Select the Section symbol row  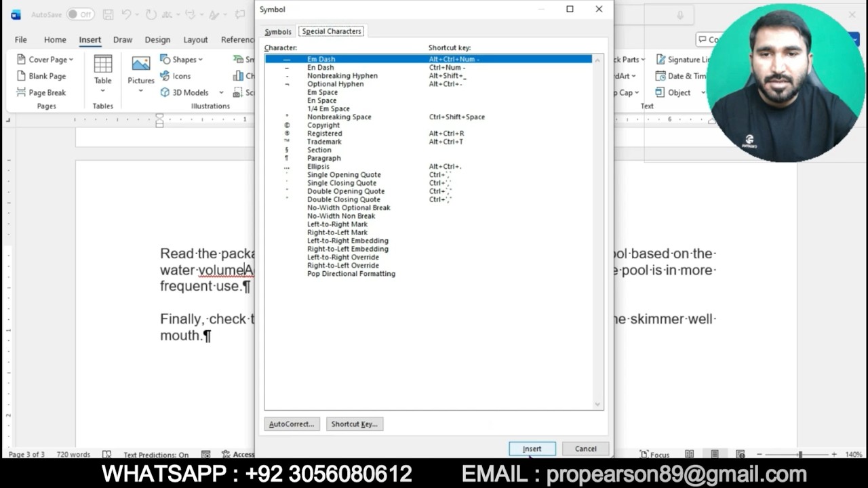pyautogui.click(x=429, y=150)
